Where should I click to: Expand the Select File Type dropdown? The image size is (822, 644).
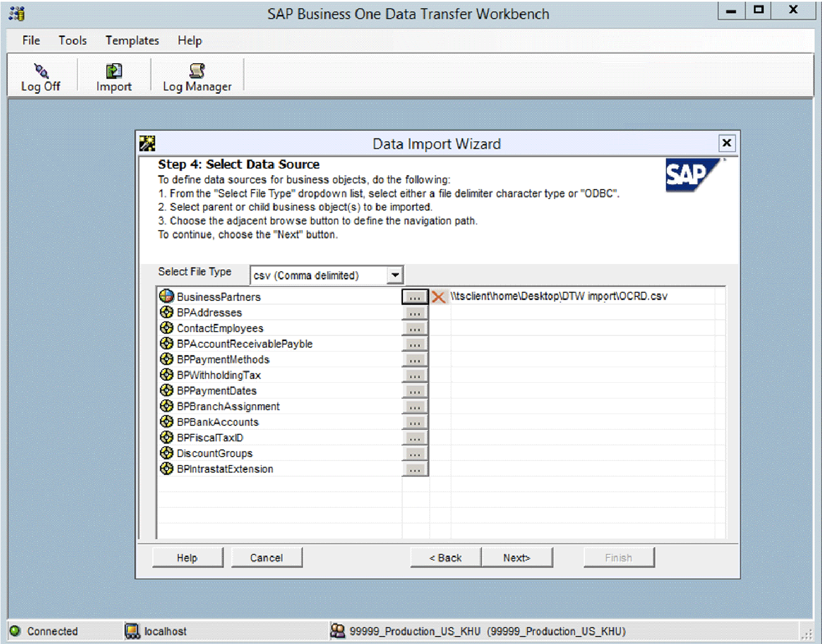[x=395, y=275]
